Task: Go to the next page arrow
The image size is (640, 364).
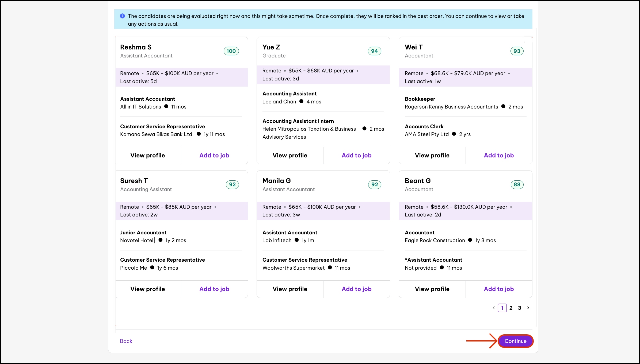Action: coord(528,308)
